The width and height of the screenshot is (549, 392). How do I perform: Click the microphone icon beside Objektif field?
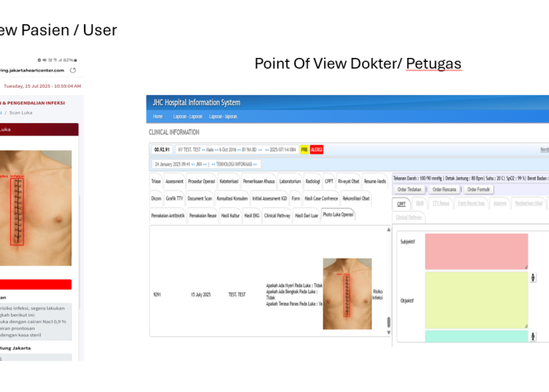(x=533, y=278)
